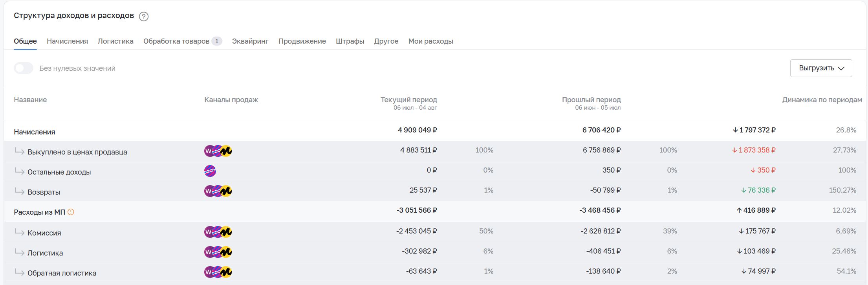Click the orange info icon beside Расходы из МП

71,212
